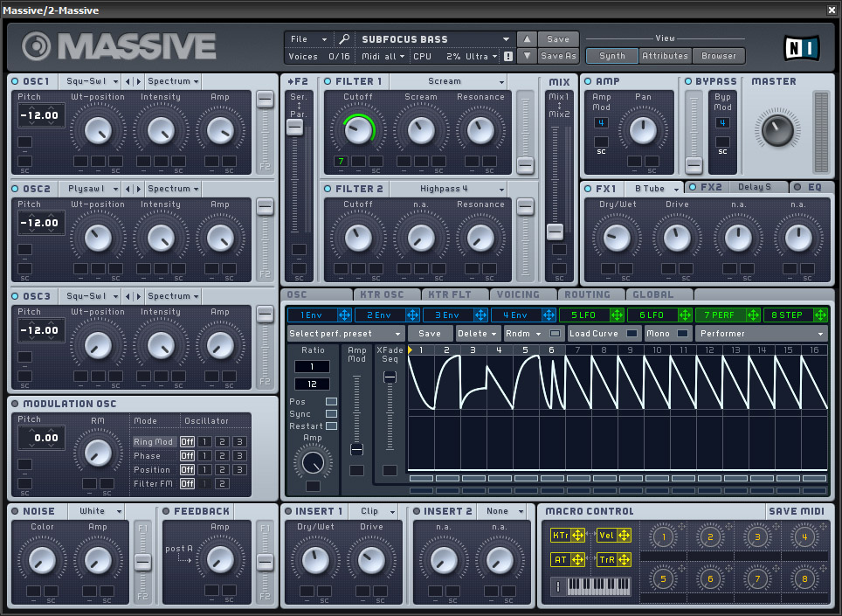Click the 1 Env drag-assign cross icon
This screenshot has width=842, height=616.
344,315
